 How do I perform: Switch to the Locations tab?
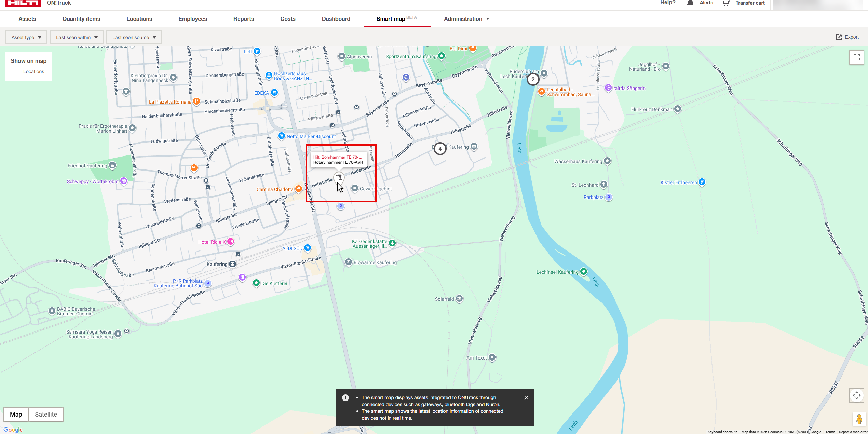(x=139, y=19)
